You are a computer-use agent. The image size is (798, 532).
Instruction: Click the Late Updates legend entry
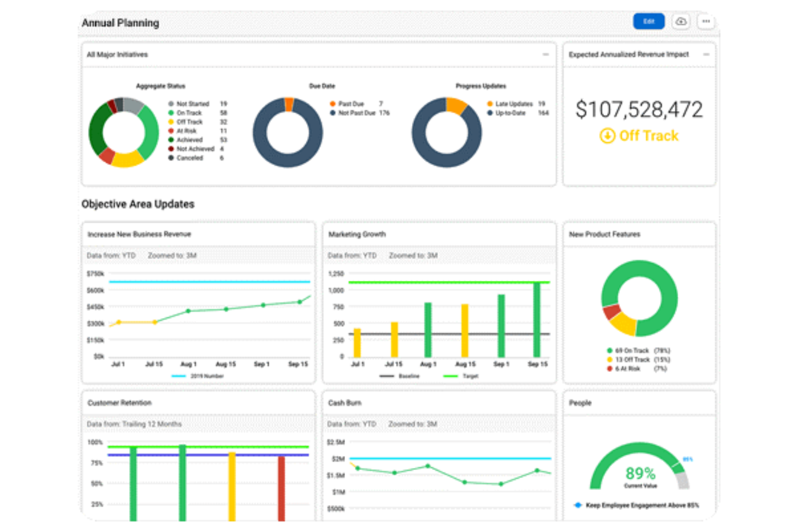(516, 103)
